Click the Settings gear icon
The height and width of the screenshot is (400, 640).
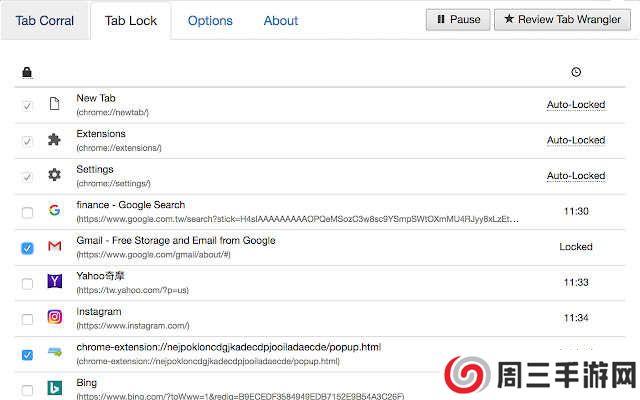point(55,175)
